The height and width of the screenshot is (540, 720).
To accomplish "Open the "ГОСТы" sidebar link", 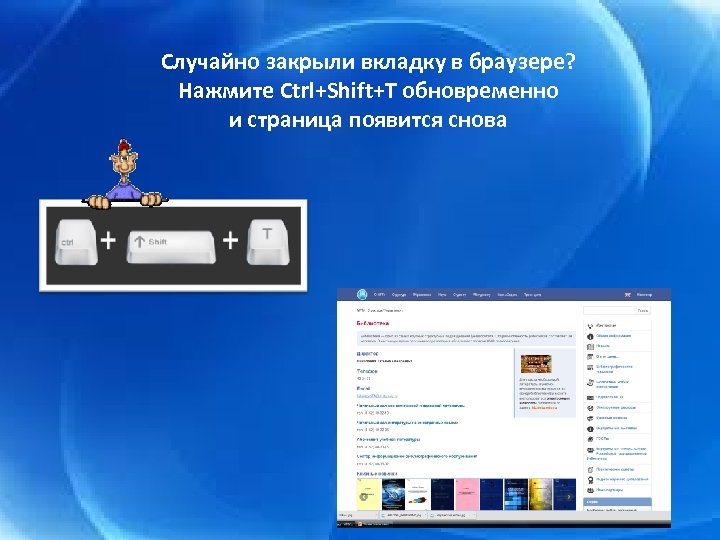I will (602, 439).
